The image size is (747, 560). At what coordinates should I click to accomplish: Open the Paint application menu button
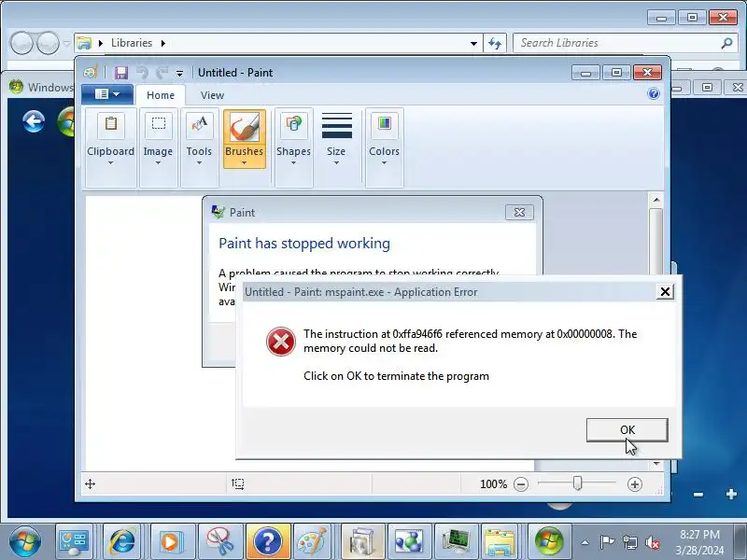[x=106, y=94]
